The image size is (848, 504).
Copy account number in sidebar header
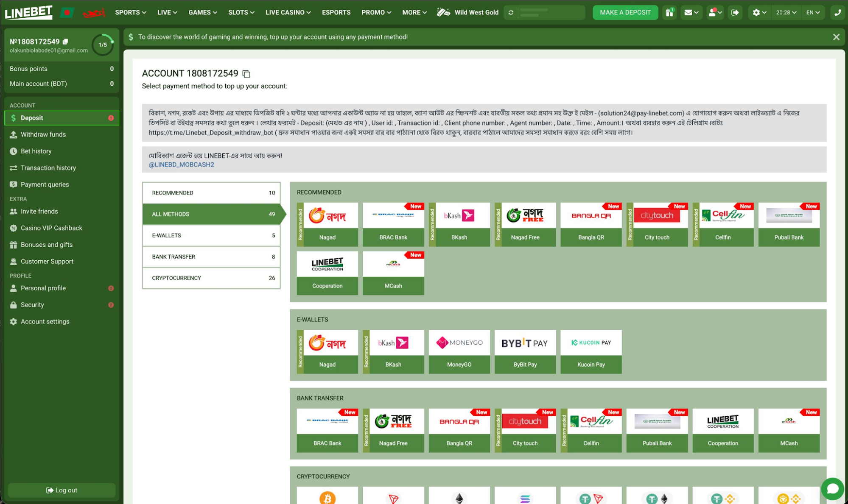[65, 42]
